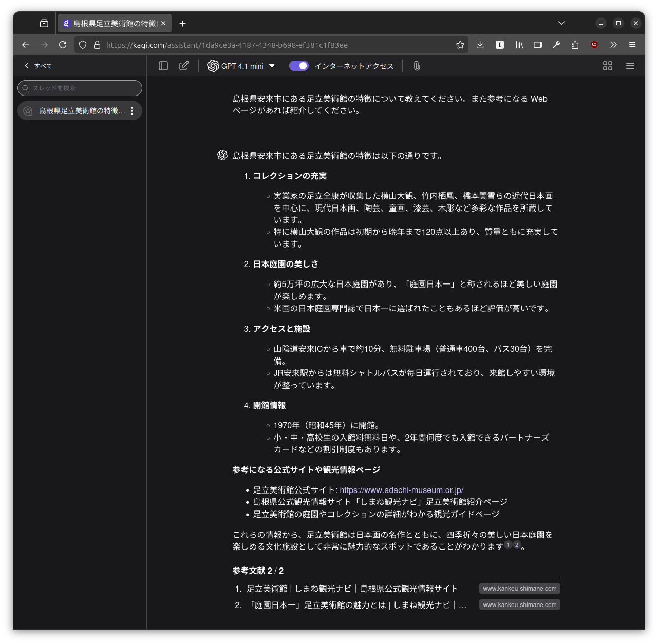Open uBlock Origin extension icon
The height and width of the screenshot is (644, 658).
point(594,45)
